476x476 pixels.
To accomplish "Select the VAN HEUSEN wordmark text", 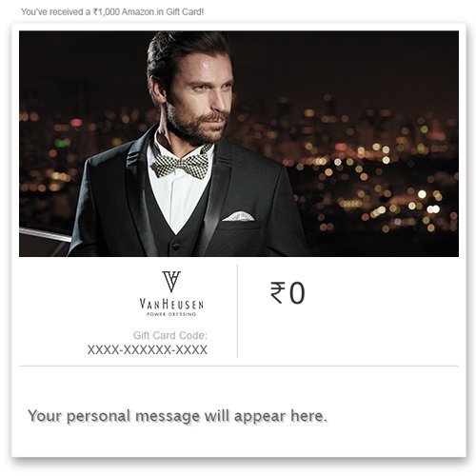I will [x=171, y=305].
